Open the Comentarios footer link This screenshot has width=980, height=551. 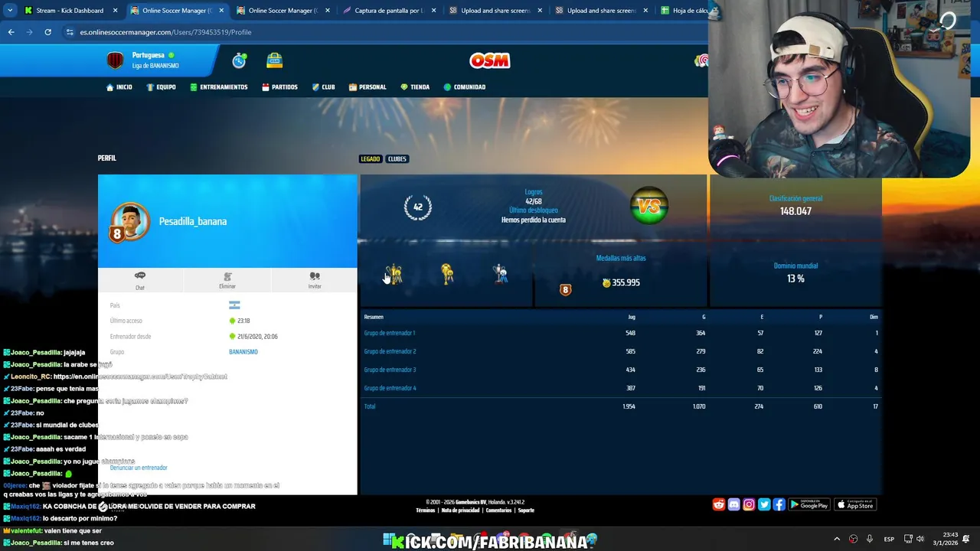click(498, 510)
